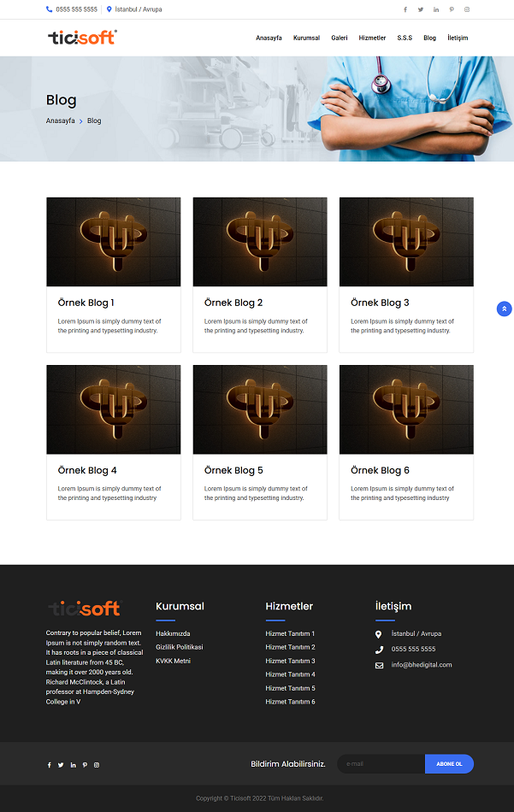Open the Twitter icon in the top bar
This screenshot has height=812, width=514.
click(x=421, y=9)
